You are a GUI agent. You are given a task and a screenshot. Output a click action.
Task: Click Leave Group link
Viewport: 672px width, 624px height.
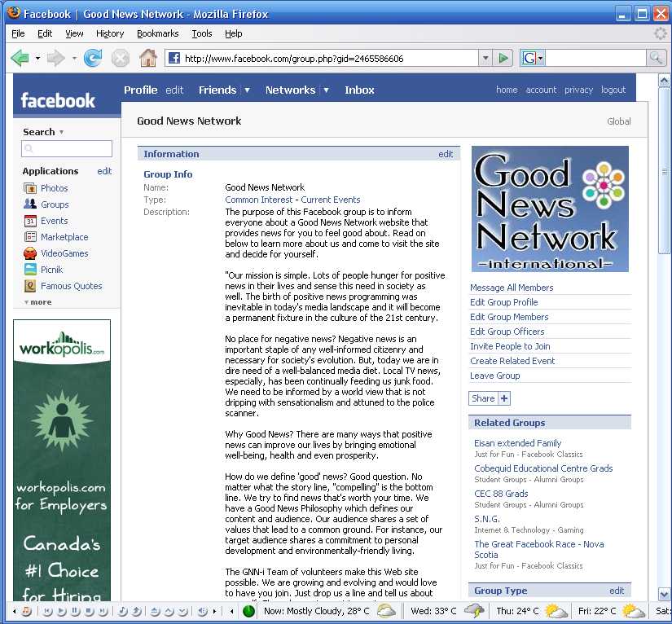pos(494,376)
